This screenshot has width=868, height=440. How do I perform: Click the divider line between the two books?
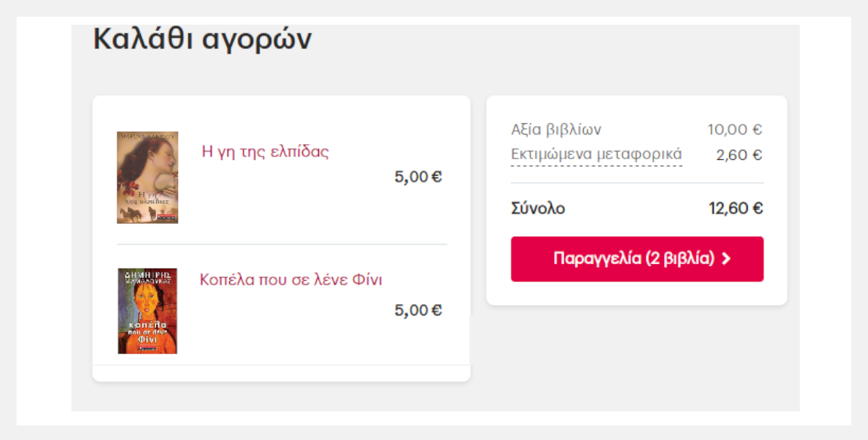point(282,245)
